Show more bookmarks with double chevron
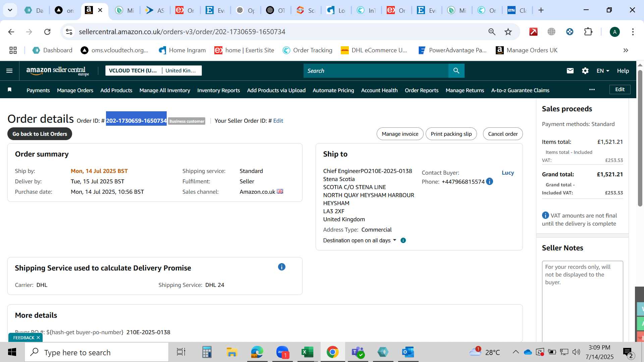The image size is (644, 362). coord(626,50)
